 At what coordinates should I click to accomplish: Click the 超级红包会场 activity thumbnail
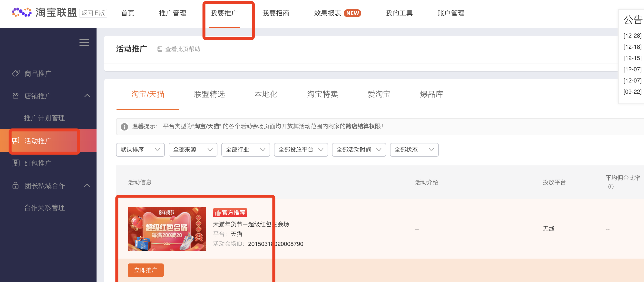click(166, 228)
